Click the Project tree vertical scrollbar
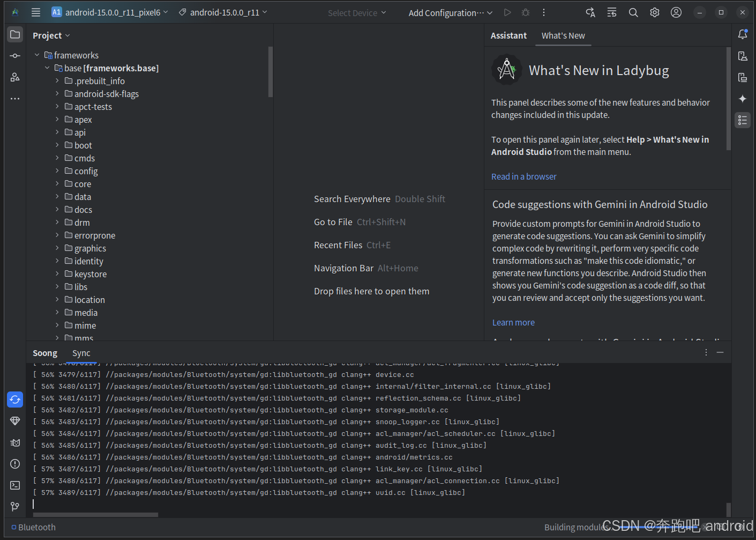This screenshot has width=756, height=540. pyautogui.click(x=271, y=72)
